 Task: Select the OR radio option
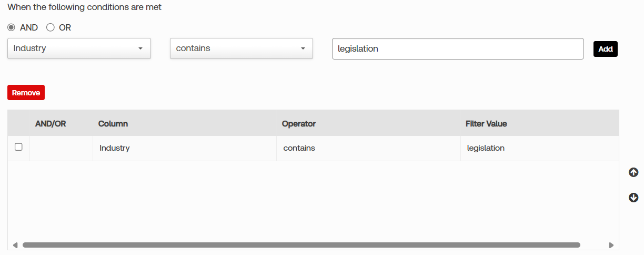pos(51,27)
